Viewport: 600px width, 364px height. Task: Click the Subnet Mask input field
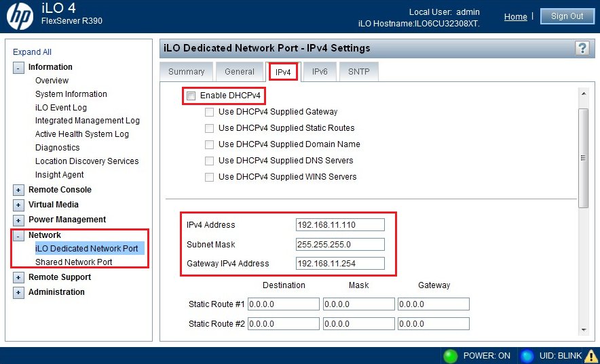[340, 245]
